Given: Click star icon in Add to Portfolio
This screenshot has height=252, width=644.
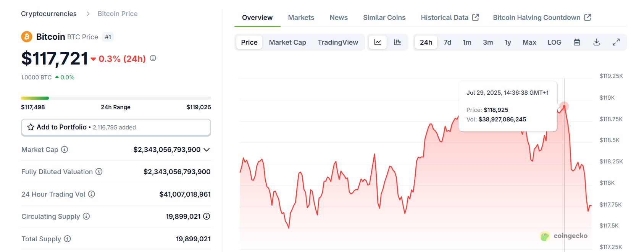Looking at the screenshot, I should tap(31, 127).
